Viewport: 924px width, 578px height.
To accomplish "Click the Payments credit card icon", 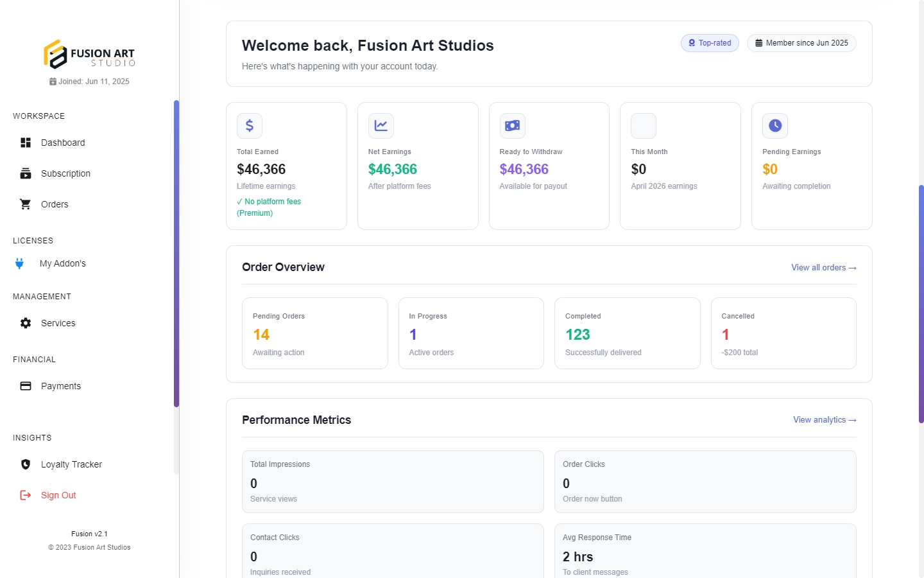I will [26, 386].
